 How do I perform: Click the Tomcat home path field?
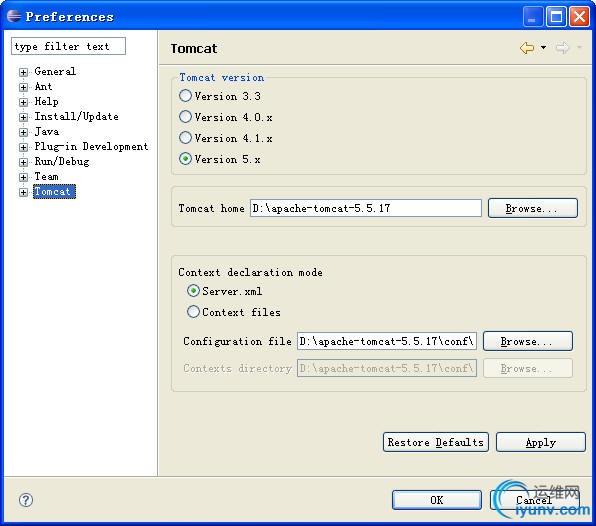[x=366, y=208]
